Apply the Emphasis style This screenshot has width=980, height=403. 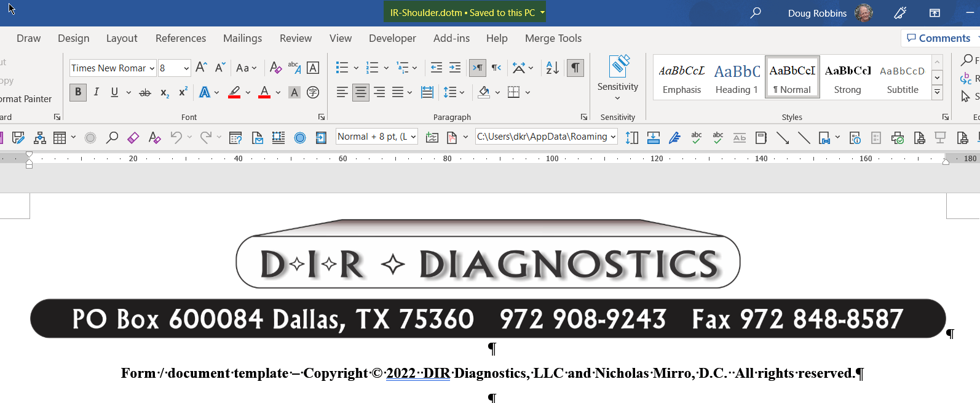tap(682, 78)
